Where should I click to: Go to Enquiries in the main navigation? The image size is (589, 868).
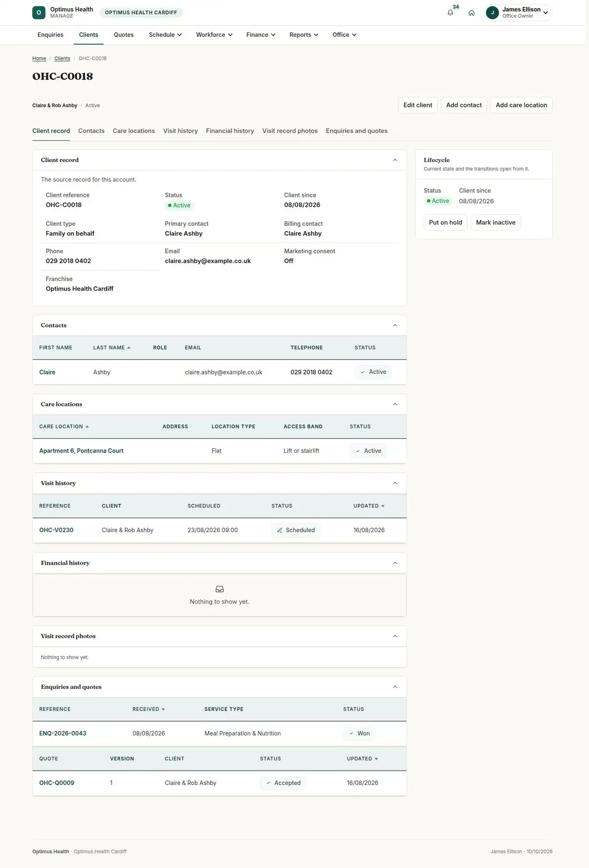click(x=51, y=35)
